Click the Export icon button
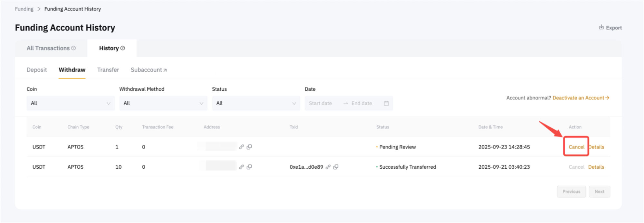 [601, 27]
